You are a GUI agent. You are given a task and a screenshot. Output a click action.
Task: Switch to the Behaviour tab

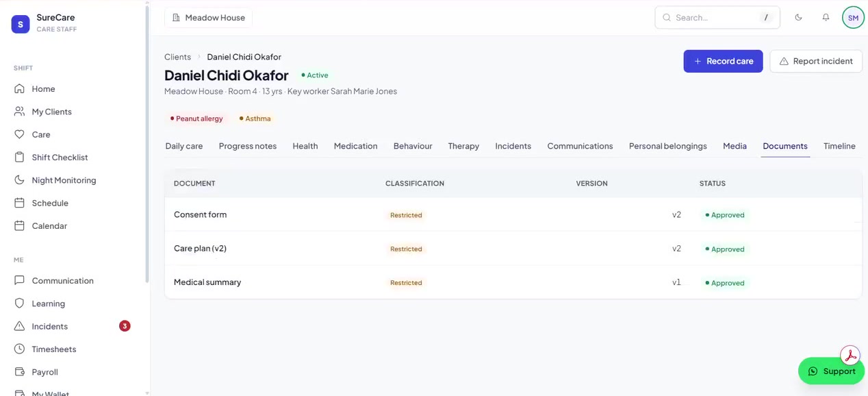pyautogui.click(x=413, y=146)
